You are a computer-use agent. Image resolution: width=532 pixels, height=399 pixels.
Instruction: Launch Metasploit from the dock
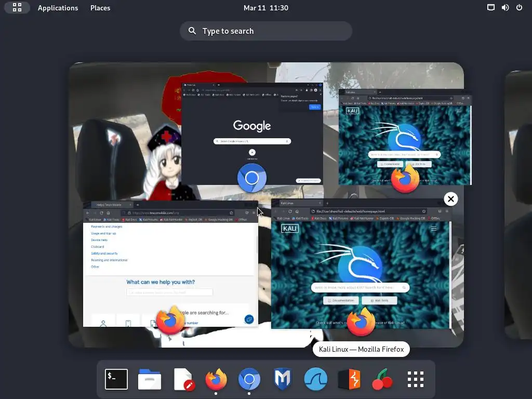tap(282, 379)
